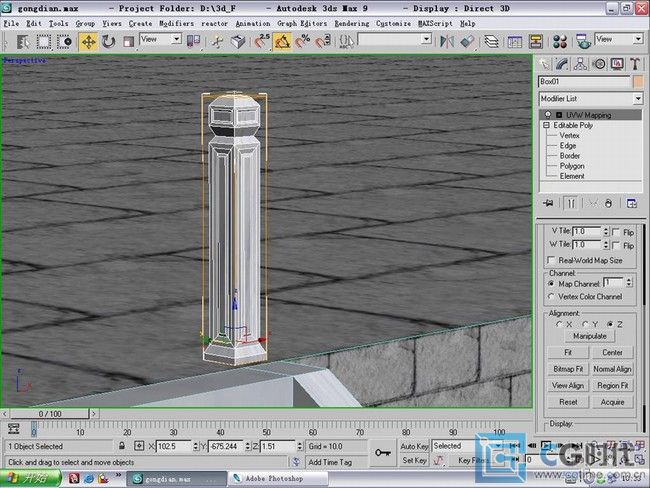Select Vertex sub-object level
This screenshot has width=650, height=488.
point(569,136)
